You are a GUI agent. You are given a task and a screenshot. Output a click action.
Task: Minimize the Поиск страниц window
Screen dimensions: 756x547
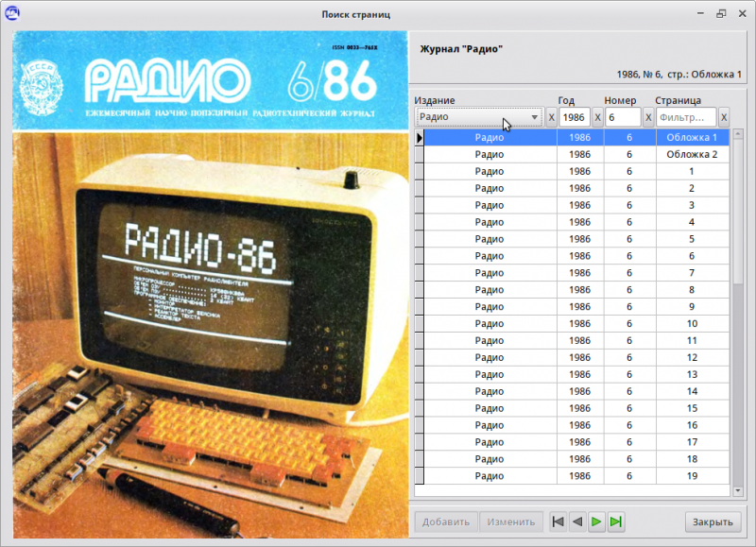(x=700, y=13)
